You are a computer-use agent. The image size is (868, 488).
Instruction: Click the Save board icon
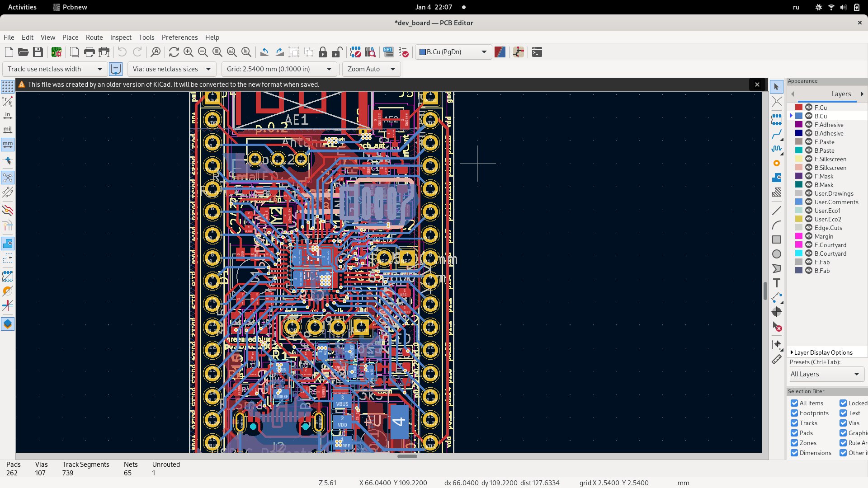click(38, 52)
